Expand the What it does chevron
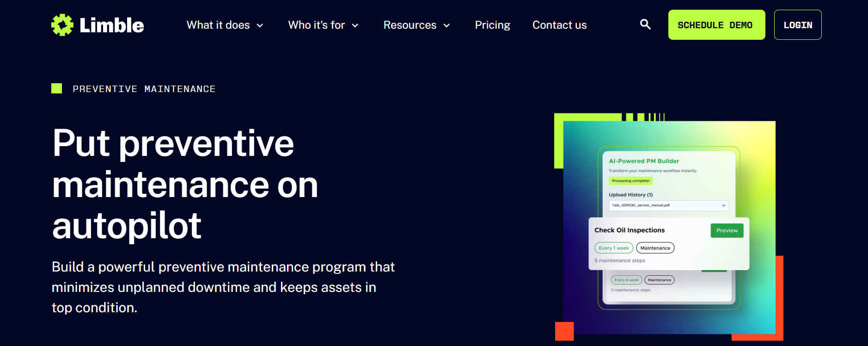The height and width of the screenshot is (346, 868). [260, 25]
